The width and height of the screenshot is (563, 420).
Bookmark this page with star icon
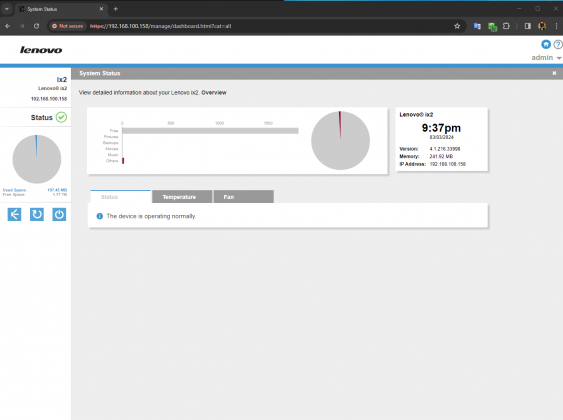tap(457, 26)
